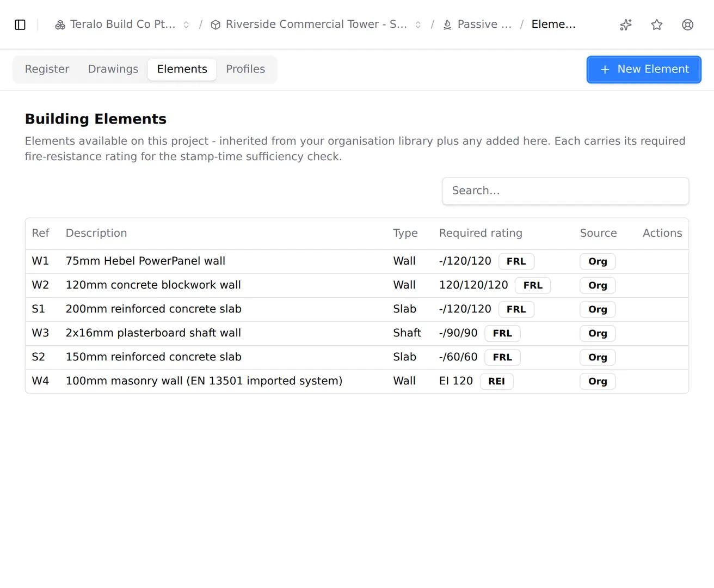Click the 120/120/120 rating value
Viewport: 714px width, 588px height.
pos(473,285)
